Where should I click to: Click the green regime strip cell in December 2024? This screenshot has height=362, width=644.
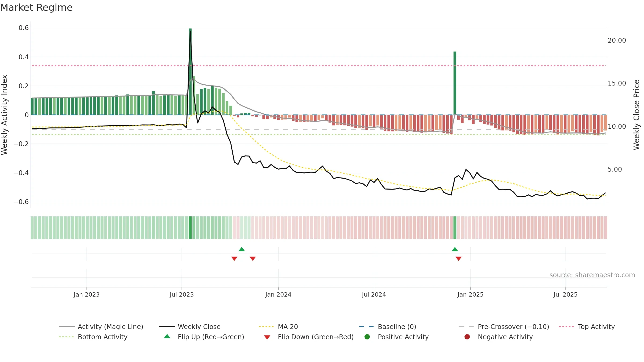point(455,228)
